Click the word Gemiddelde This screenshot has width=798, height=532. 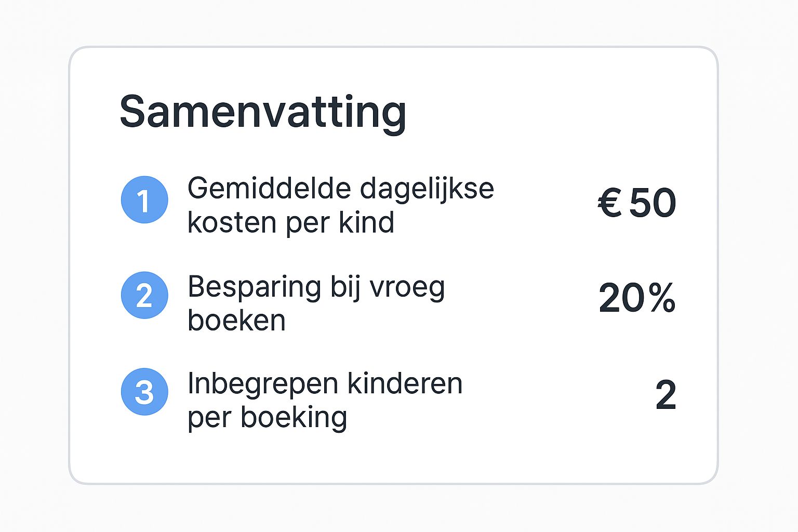point(269,188)
